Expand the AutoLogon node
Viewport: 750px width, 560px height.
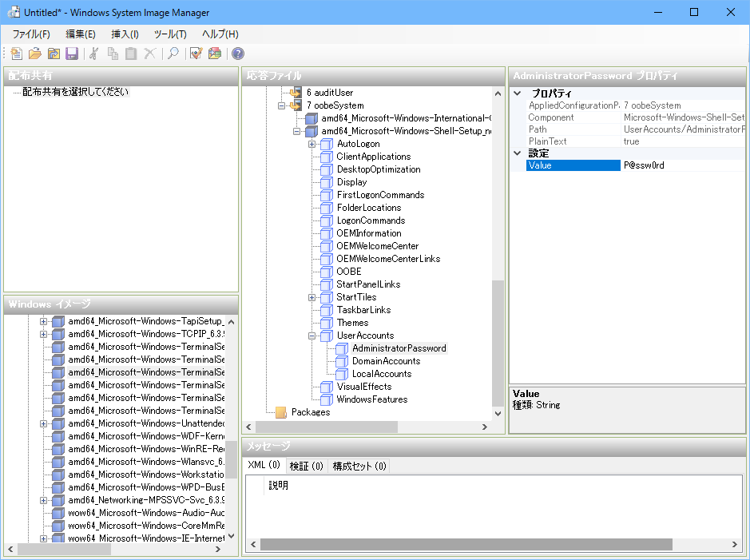coord(312,144)
